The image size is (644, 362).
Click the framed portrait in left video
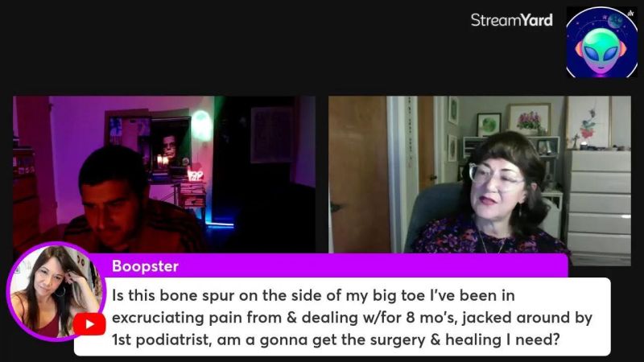pos(170,144)
